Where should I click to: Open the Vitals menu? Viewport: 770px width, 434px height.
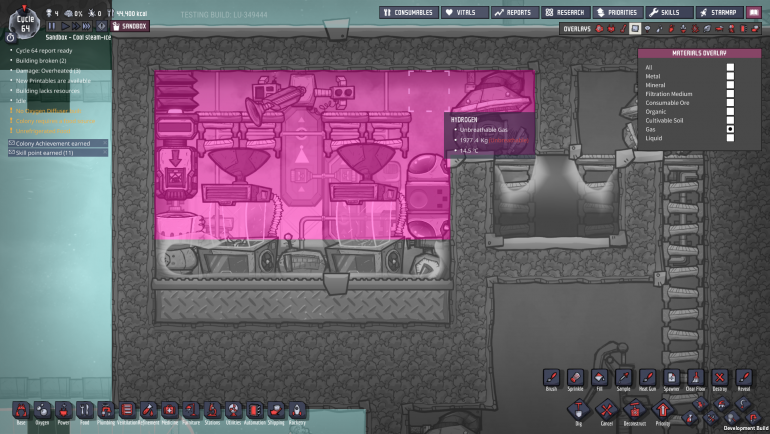[465, 12]
